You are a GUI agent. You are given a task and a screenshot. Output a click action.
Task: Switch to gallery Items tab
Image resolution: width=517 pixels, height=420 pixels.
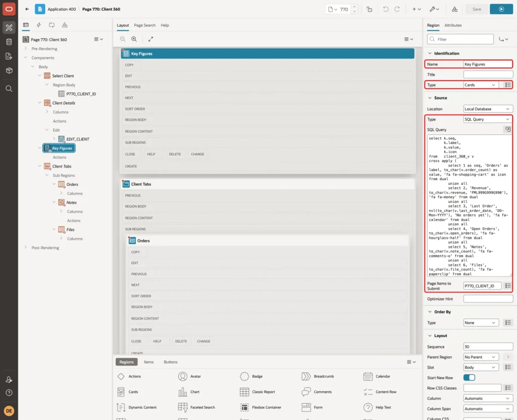click(149, 362)
